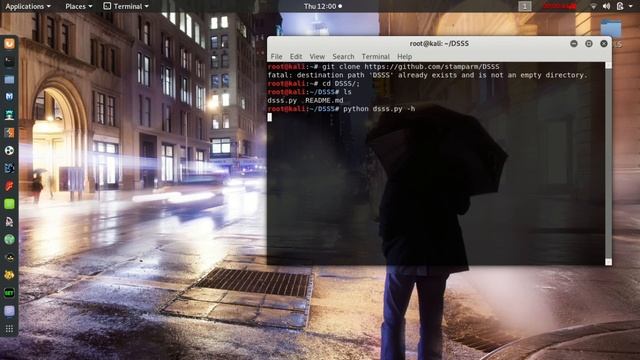Click the scrollbar down arrow in terminal
The width and height of the screenshot is (640, 360).
pos(608,262)
